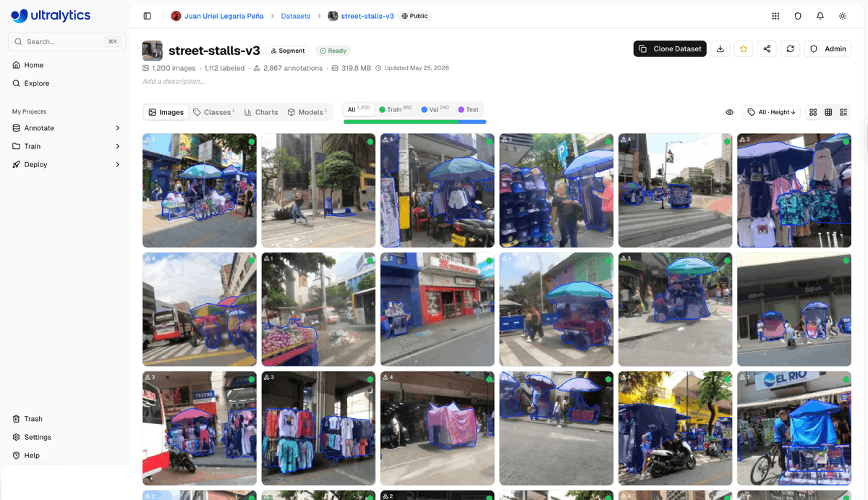Switch to compact grid view
Viewport: 868px width, 500px height.
click(x=828, y=112)
